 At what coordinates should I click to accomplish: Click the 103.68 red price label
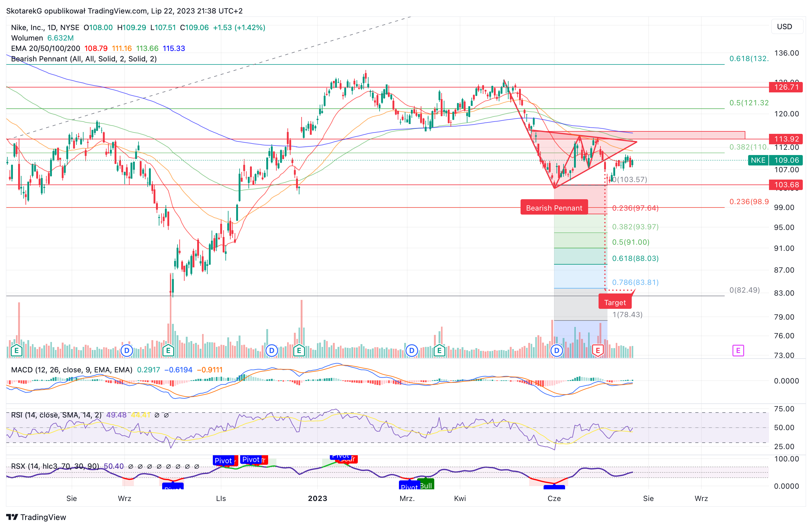click(x=786, y=185)
